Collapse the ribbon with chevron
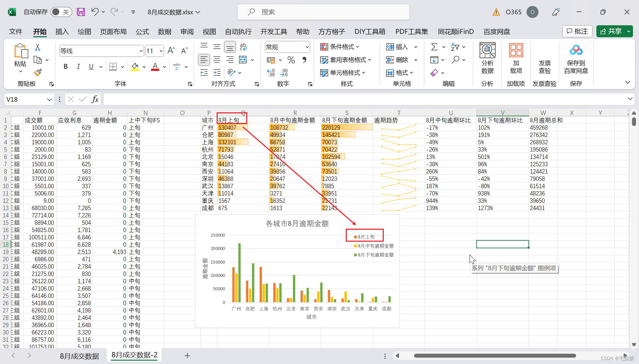Screen dimensions: 639x364 click(628, 82)
